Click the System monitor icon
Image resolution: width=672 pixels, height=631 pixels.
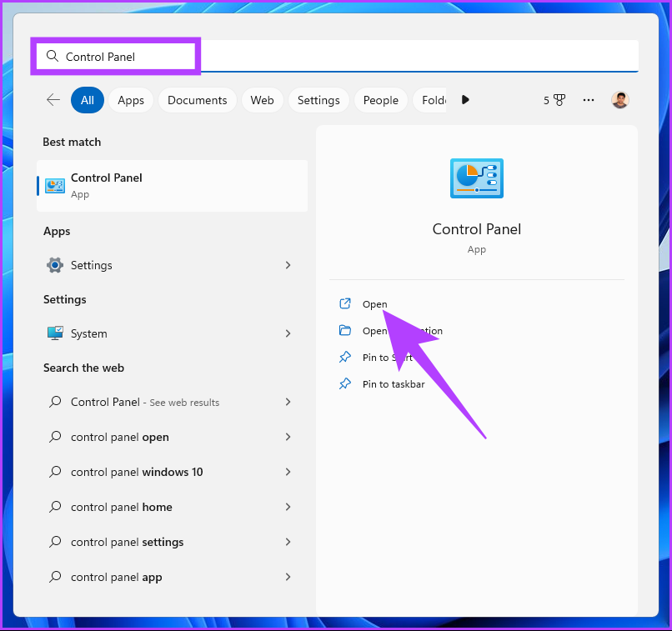coord(55,333)
